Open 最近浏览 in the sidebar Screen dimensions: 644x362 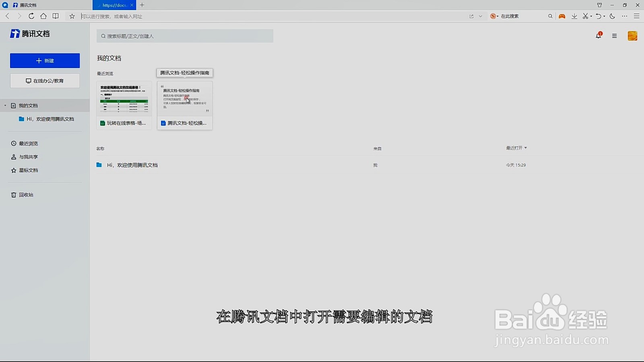coord(25,144)
